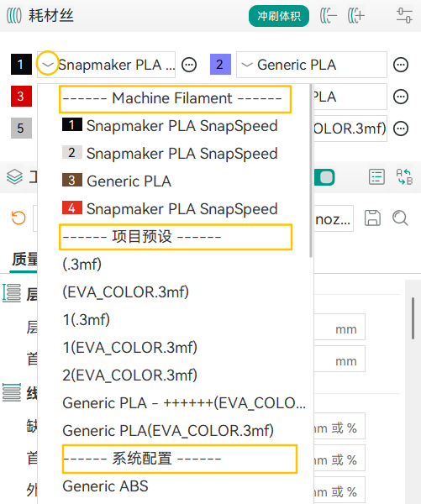Screen dimensions: 421x504
Task: Choose the 1(EVA_COLOR.3mf) preset
Action: coord(174,348)
